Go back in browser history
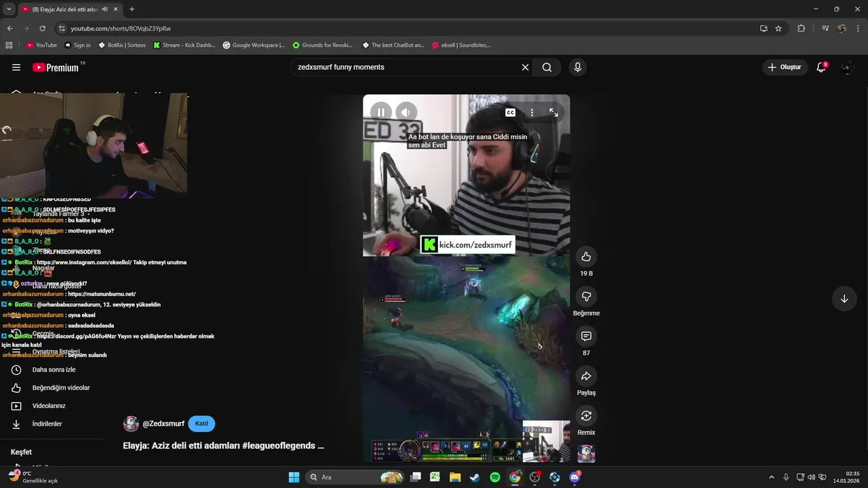 (9, 28)
